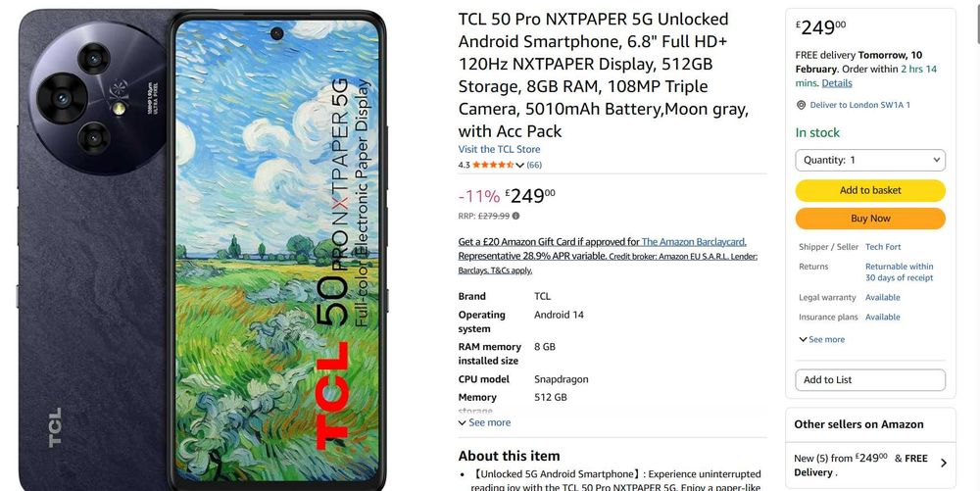
Task: Click the Buy Now button
Action: [870, 219]
